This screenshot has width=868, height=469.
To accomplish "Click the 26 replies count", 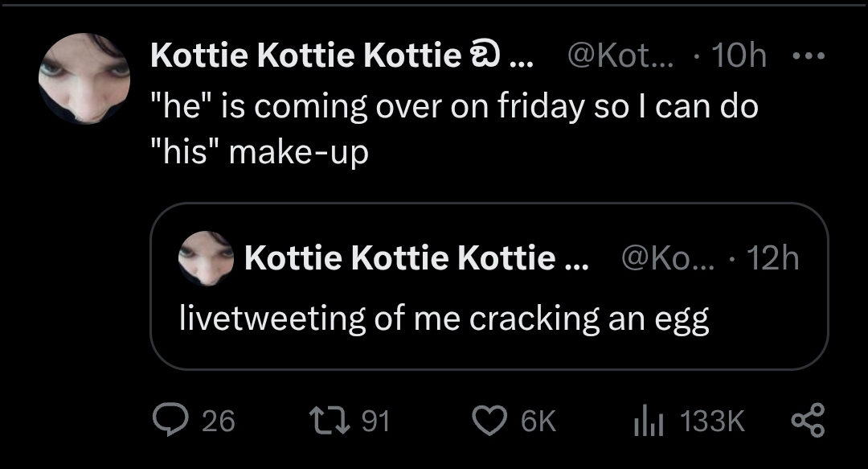I will [x=218, y=421].
